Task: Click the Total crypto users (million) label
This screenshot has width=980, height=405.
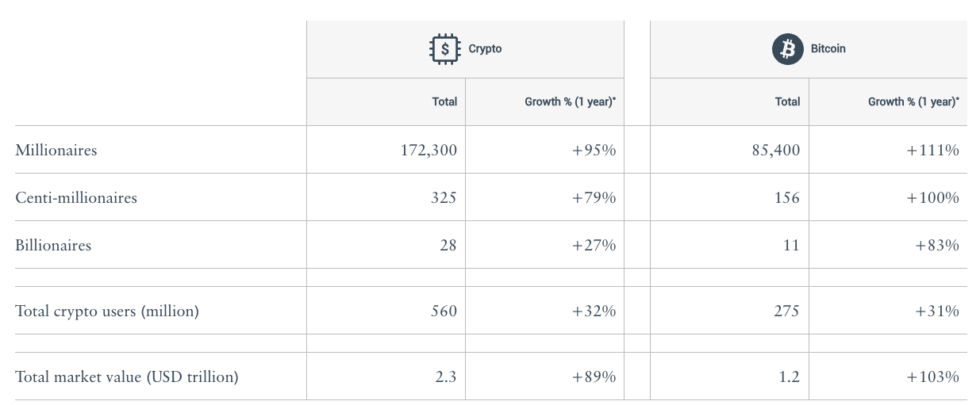Action: point(107,311)
